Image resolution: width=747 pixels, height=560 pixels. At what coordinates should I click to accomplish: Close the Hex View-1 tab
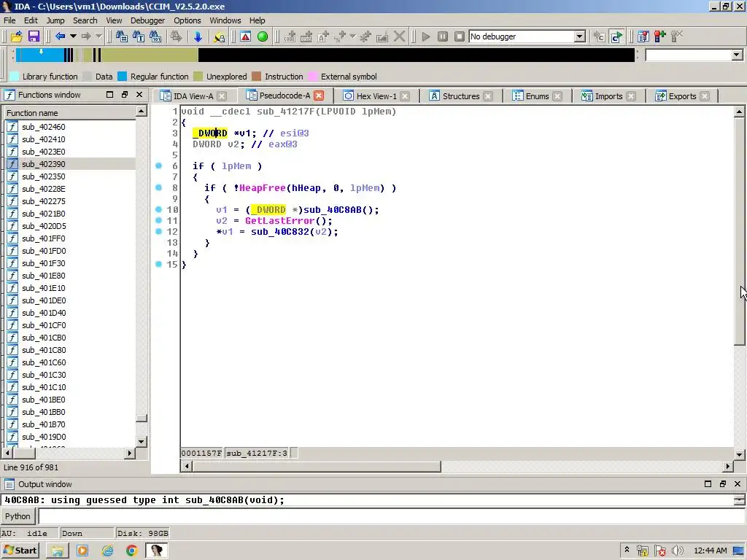(x=405, y=96)
